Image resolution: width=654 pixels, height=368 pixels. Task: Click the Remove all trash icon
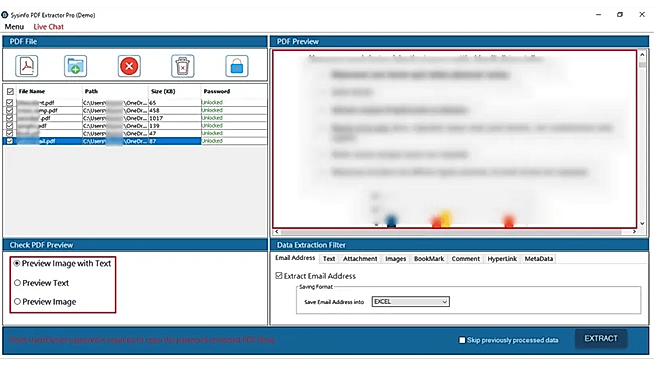(x=183, y=66)
